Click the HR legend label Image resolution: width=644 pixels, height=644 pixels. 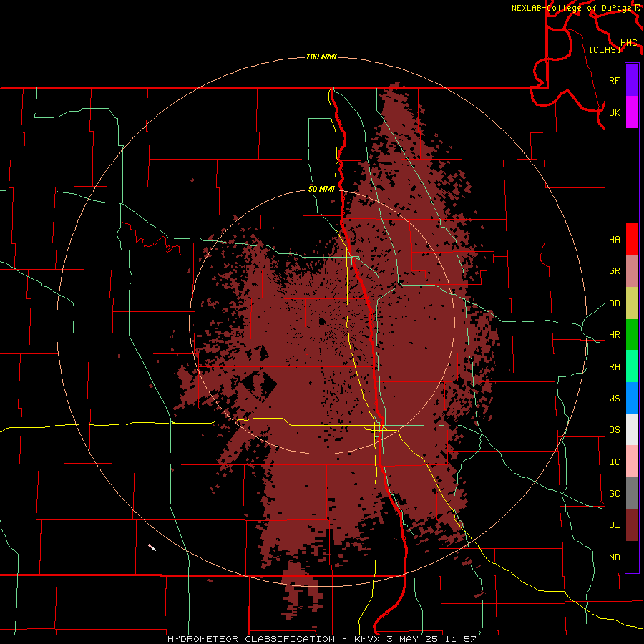pos(614,335)
